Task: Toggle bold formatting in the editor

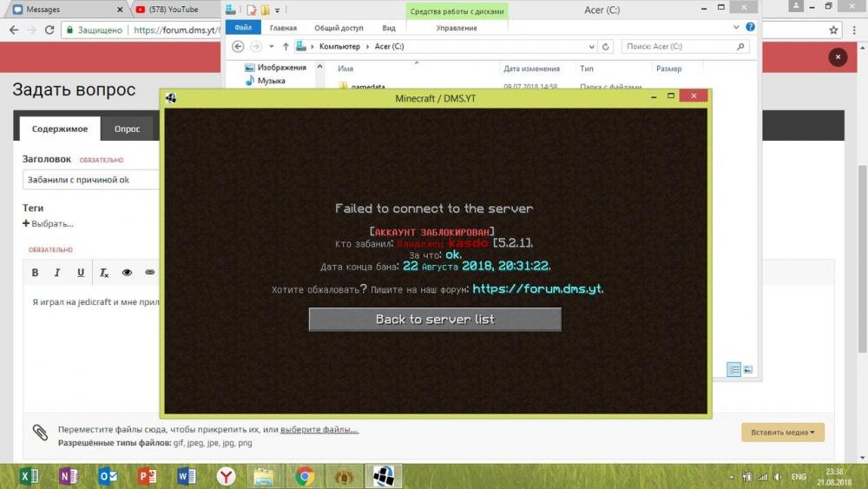Action: [35, 273]
